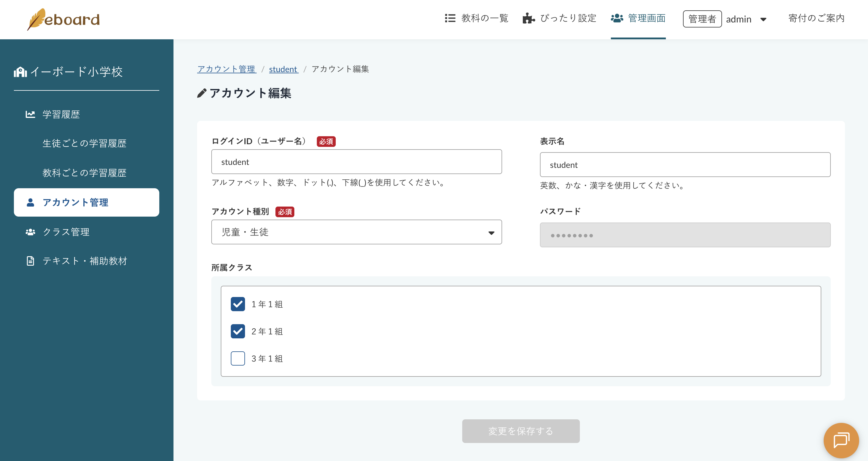Focus the ログインID input field
The height and width of the screenshot is (461, 868).
(356, 162)
